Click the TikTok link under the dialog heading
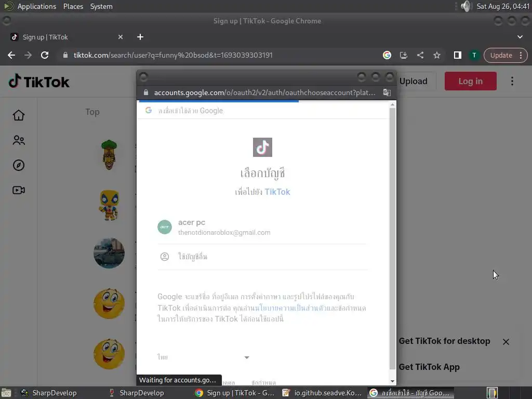This screenshot has width=532, height=399. pyautogui.click(x=277, y=192)
